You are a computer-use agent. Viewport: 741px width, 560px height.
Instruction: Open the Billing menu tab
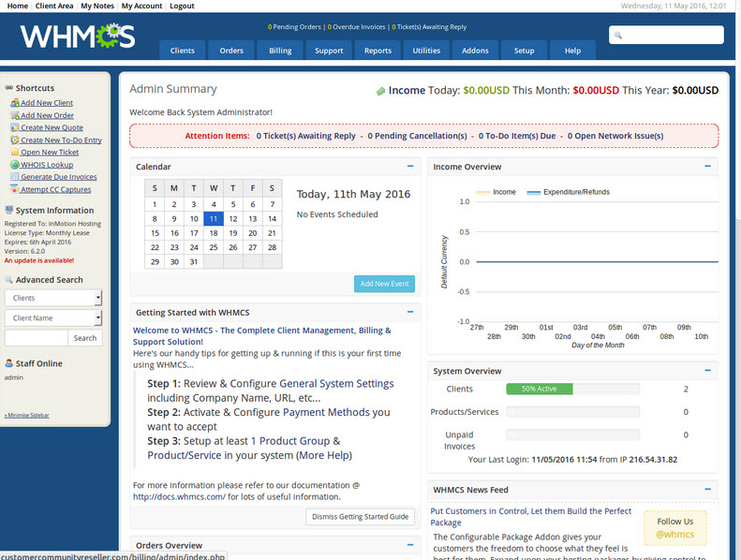(280, 51)
